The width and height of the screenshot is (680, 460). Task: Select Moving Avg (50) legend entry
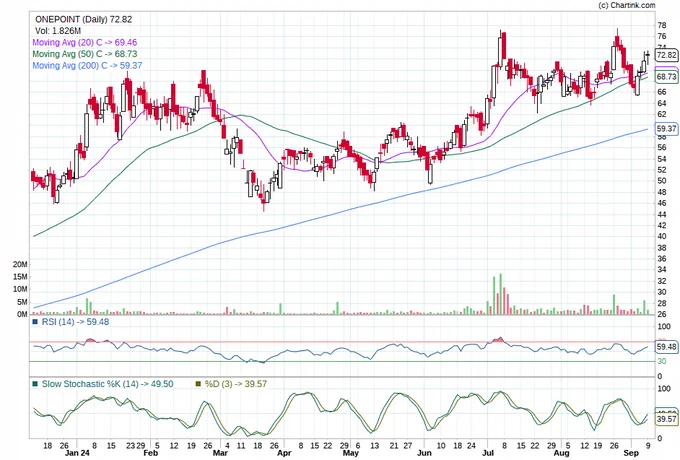pyautogui.click(x=85, y=54)
